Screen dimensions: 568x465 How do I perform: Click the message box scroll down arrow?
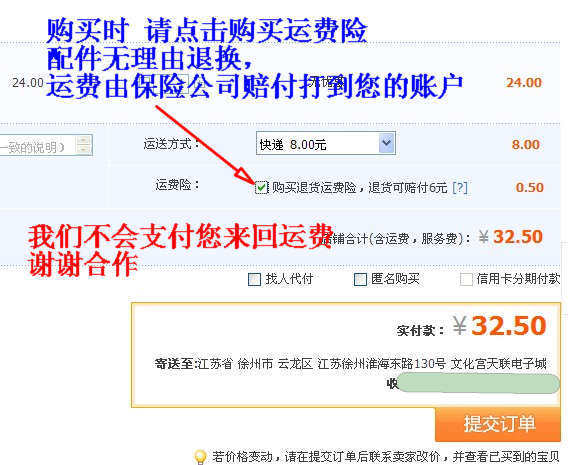(x=84, y=150)
